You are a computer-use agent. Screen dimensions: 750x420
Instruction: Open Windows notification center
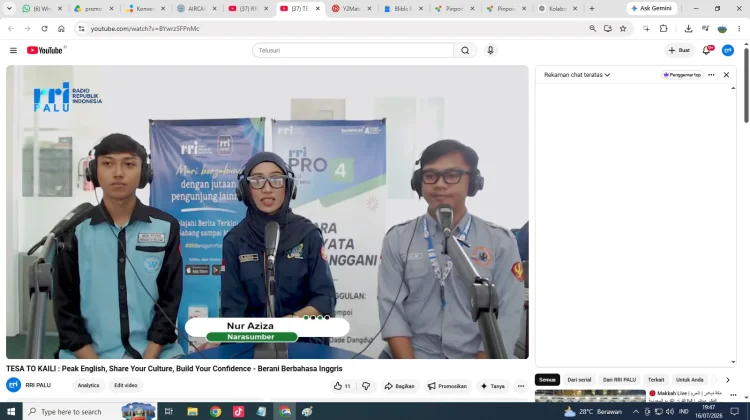[735, 411]
